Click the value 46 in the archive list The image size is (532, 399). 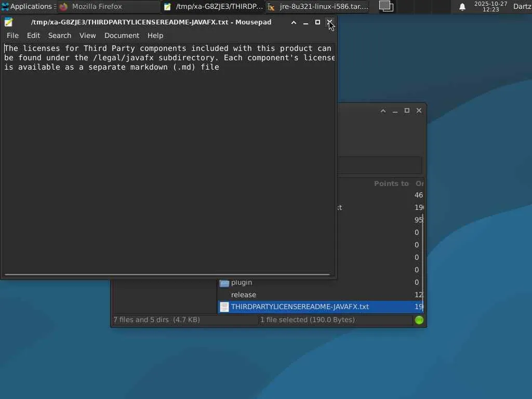click(419, 195)
